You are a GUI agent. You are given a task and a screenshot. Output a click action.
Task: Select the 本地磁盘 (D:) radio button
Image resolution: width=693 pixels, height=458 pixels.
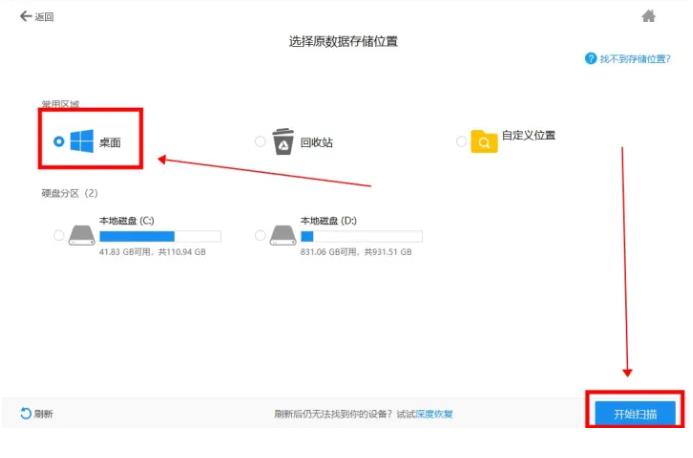260,235
